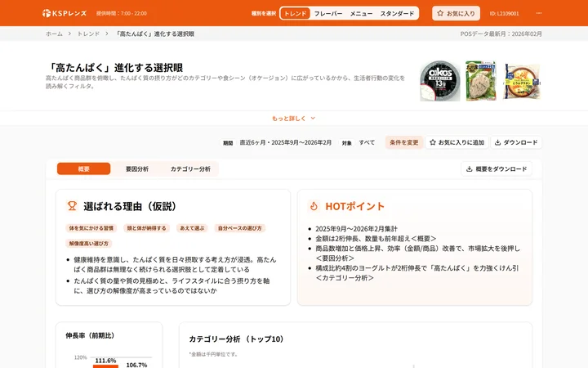Click the chevron next to もっと詳しく
The height and width of the screenshot is (368, 588).
tap(313, 119)
